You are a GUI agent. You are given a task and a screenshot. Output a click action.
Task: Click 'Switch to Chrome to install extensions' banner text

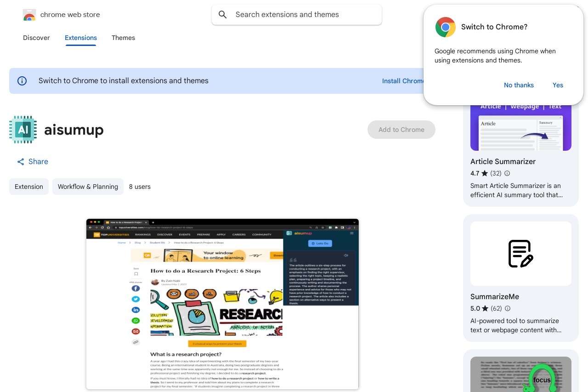tap(124, 81)
